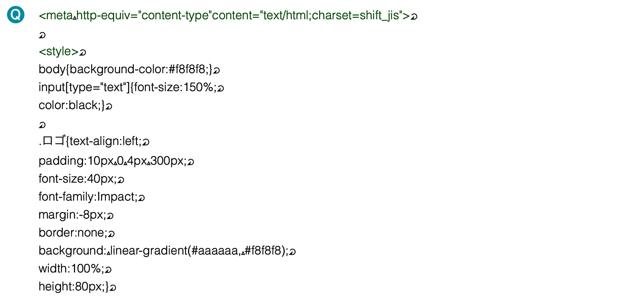644x296 pixels.
Task: Click the green style tag text
Action: tap(58, 51)
